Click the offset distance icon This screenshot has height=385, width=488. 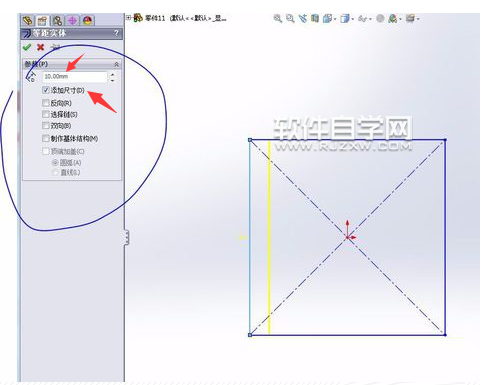pos(32,77)
